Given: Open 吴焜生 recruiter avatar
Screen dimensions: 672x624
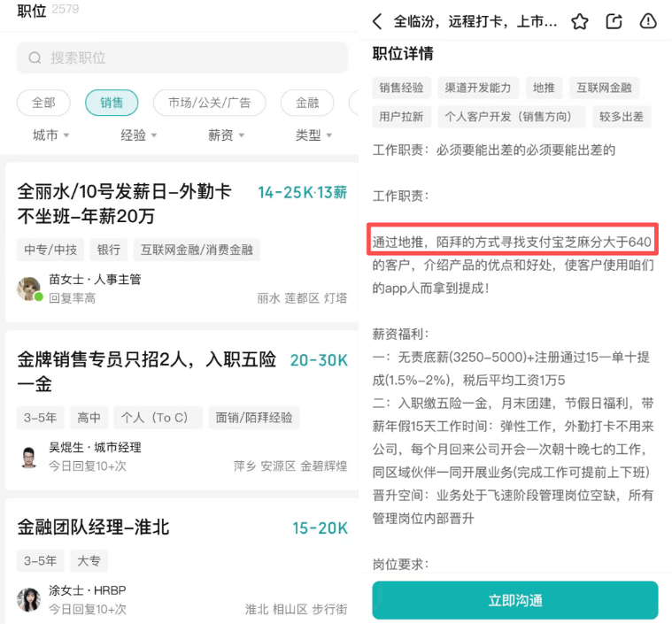Looking at the screenshot, I should 28,457.
